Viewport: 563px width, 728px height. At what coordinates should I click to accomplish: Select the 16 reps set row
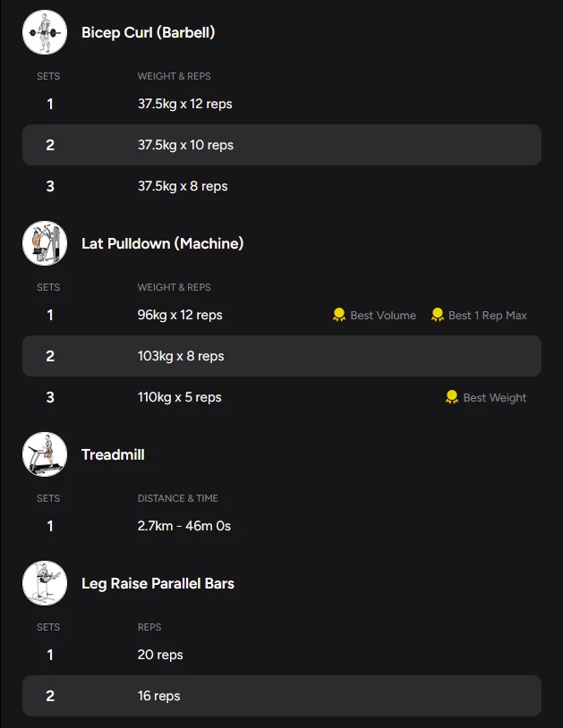pyautogui.click(x=282, y=696)
